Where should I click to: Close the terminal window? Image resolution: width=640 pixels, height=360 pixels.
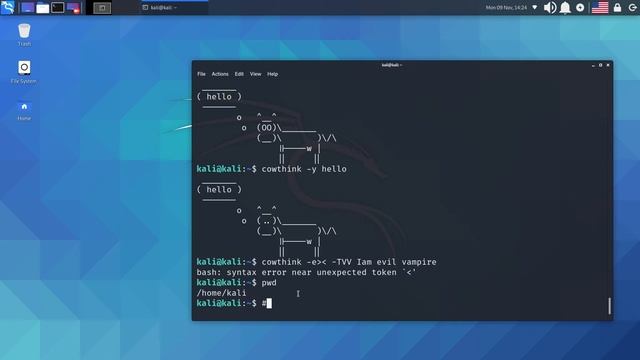608,65
